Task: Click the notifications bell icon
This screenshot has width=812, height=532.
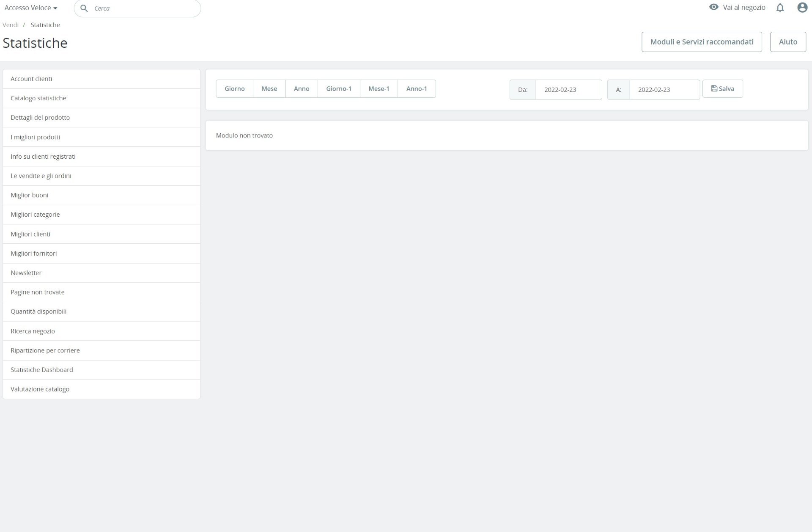Action: [780, 8]
